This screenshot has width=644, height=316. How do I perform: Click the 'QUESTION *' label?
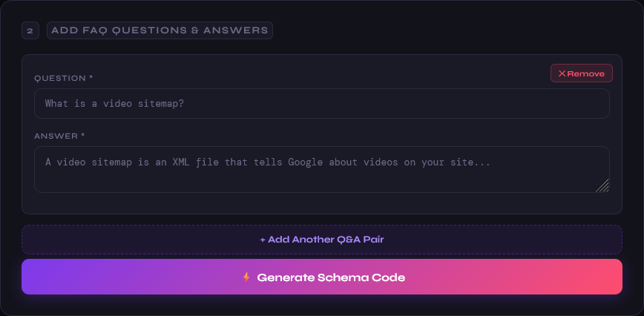(x=64, y=78)
